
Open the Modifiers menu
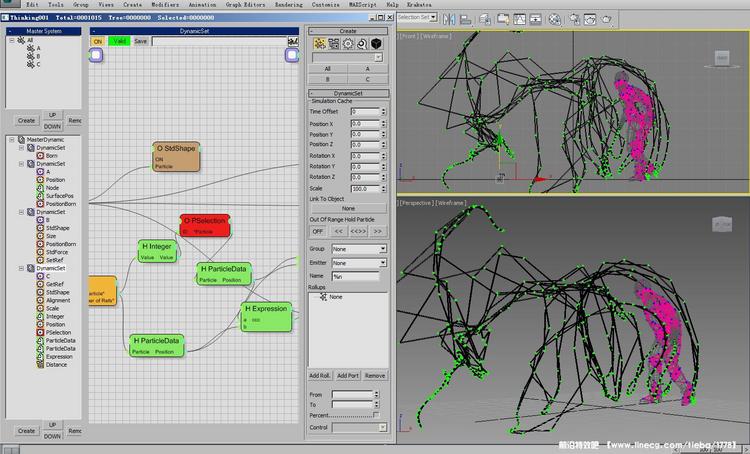(x=165, y=4)
